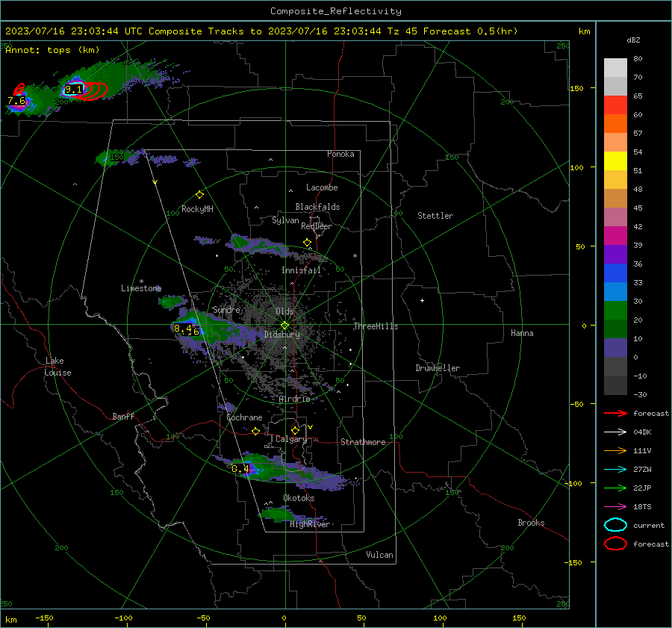The image size is (672, 628).
Task: Click the Lake Louise label
Action: click(57, 367)
